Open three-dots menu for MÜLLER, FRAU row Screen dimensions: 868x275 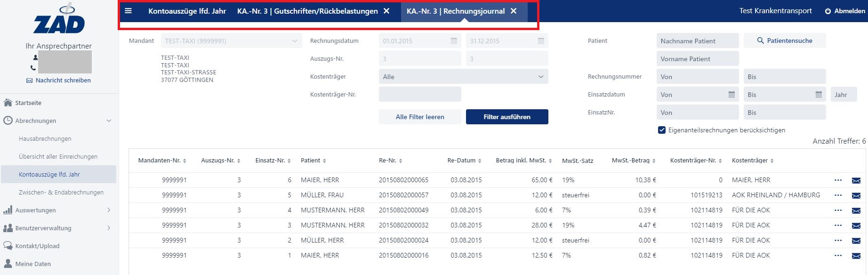[838, 195]
